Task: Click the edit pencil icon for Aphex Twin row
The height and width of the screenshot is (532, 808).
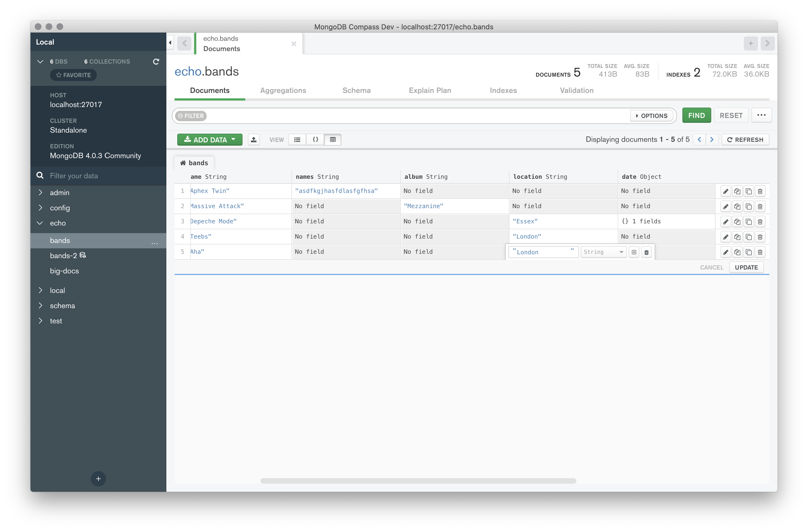Action: click(726, 191)
